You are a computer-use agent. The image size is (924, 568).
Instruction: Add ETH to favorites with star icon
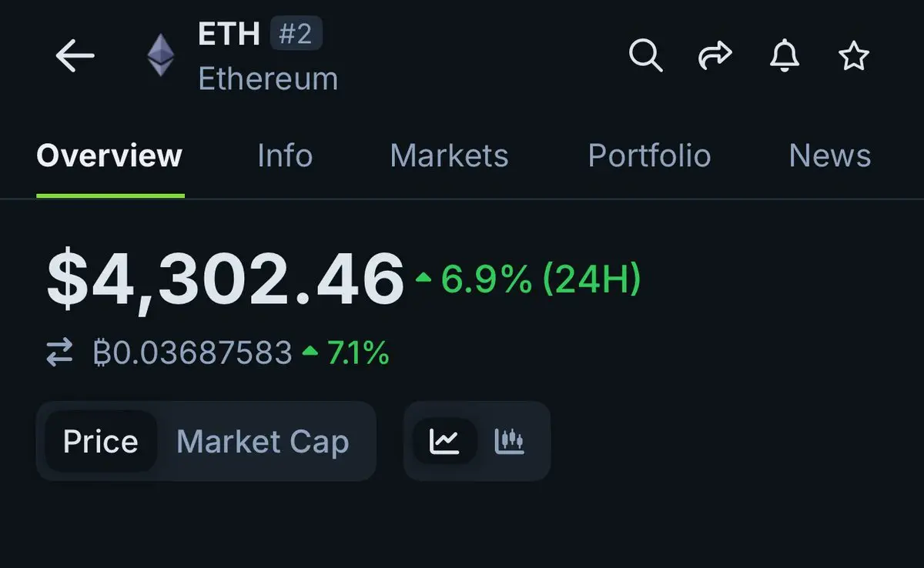(x=853, y=56)
